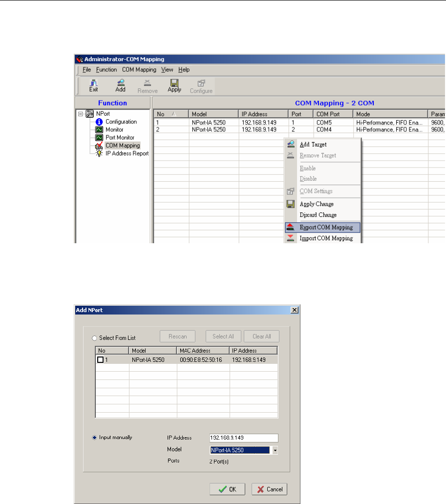446x504 pixels.
Task: Click the Add Target icon in context menu
Action: (291, 144)
